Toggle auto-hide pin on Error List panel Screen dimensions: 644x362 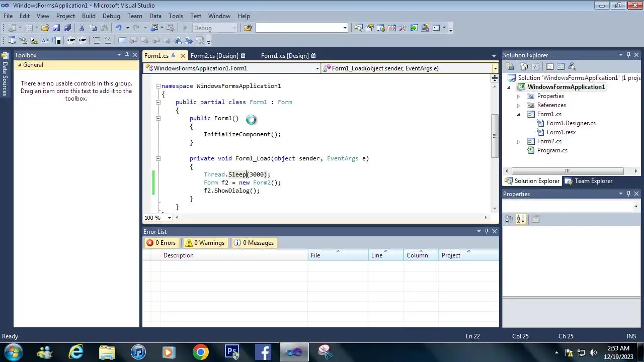click(487, 231)
